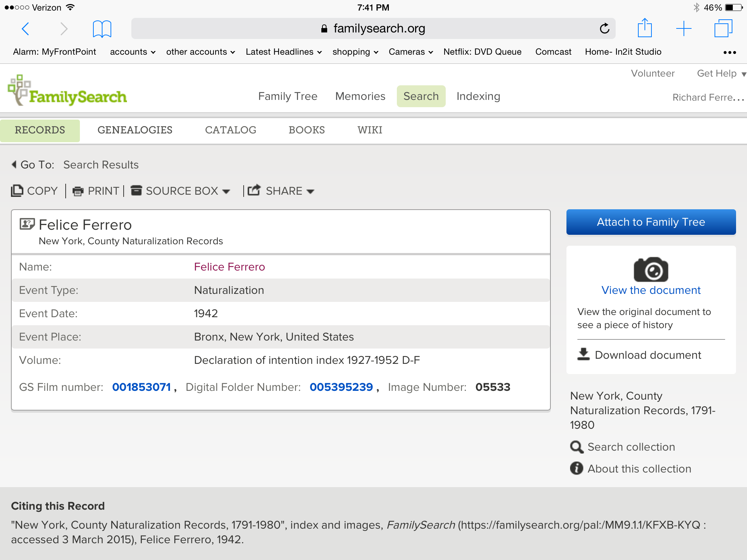
Task: Open the accounts bookmarks folder
Action: [x=132, y=52]
